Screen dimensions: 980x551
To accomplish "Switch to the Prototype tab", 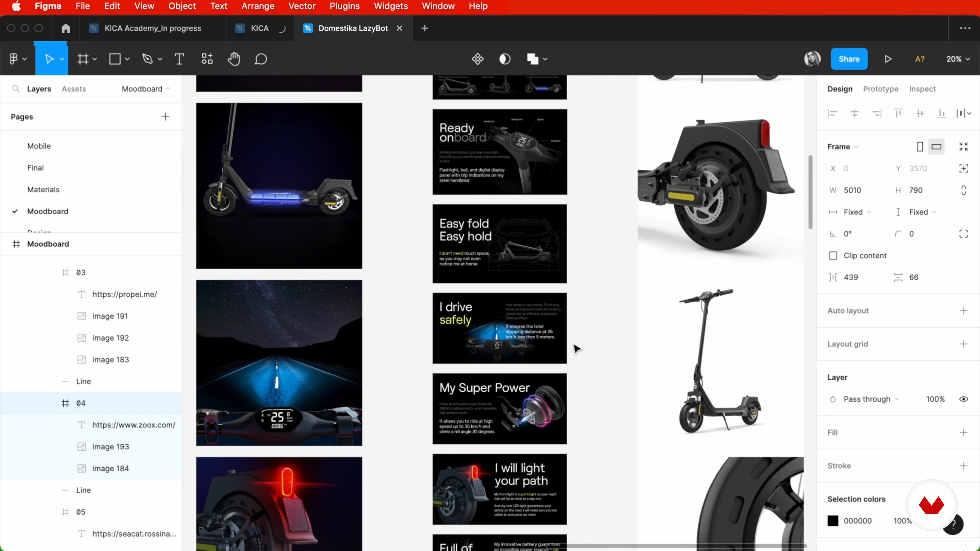I will coord(880,89).
